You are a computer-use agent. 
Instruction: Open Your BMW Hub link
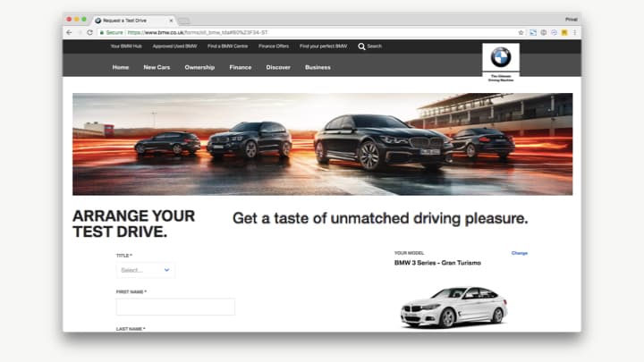click(x=126, y=46)
